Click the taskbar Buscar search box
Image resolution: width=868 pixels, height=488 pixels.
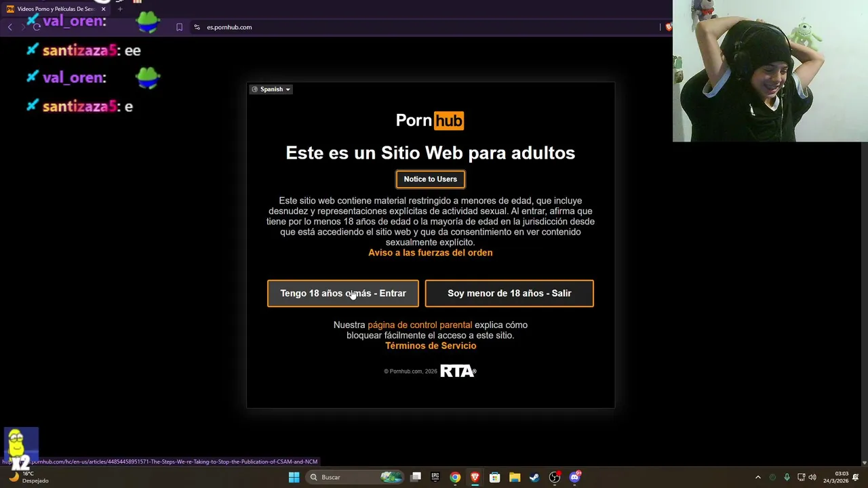point(356,477)
